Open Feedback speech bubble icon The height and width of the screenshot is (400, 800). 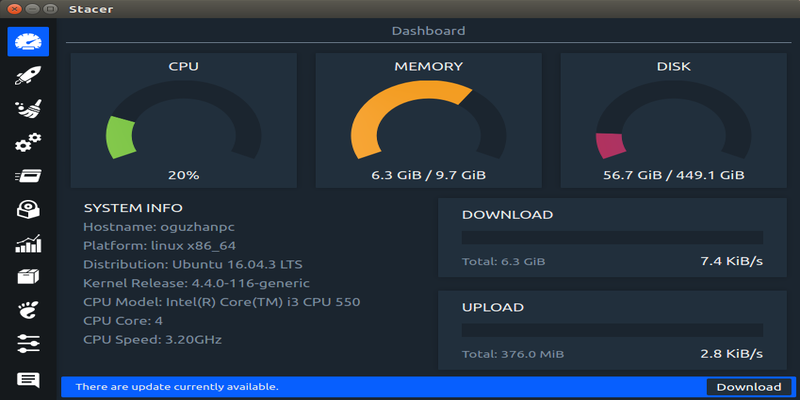pos(28,380)
